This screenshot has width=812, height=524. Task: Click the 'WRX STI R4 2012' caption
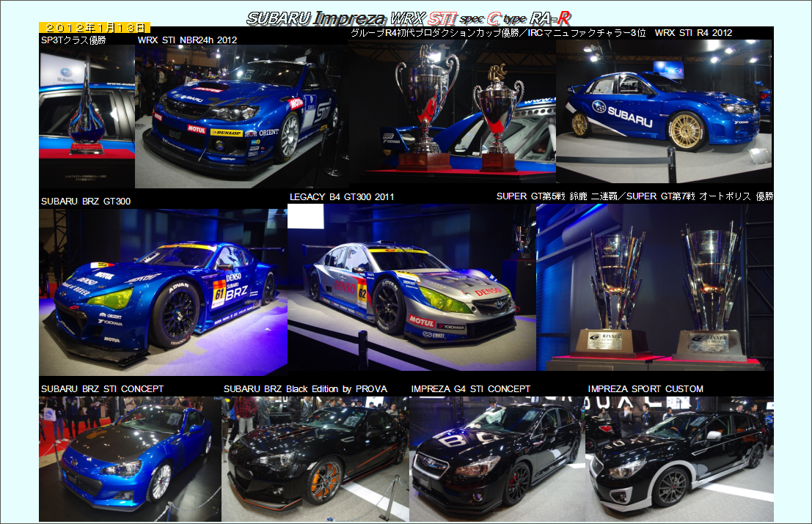pyautogui.click(x=693, y=32)
